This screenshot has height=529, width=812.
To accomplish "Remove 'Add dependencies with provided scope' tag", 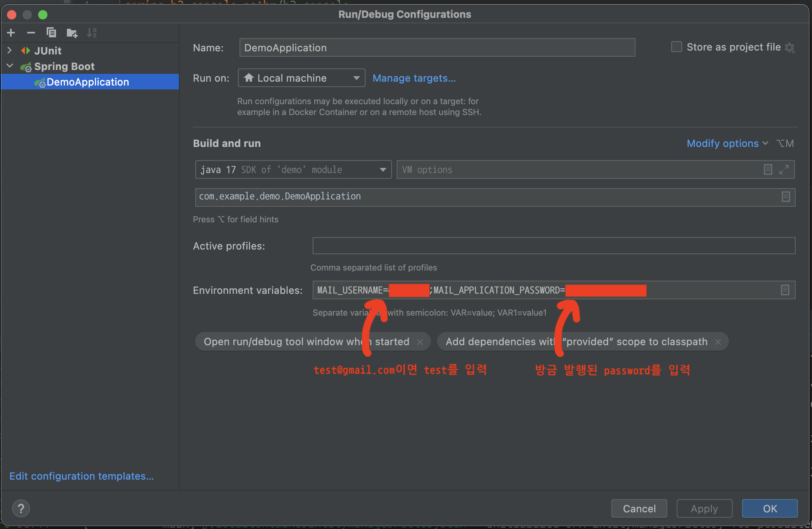I will point(718,342).
